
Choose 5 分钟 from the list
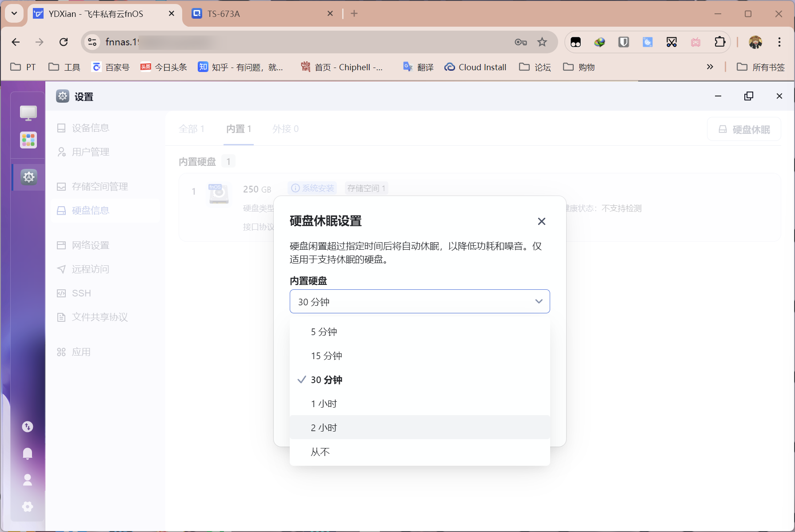[x=419, y=332]
